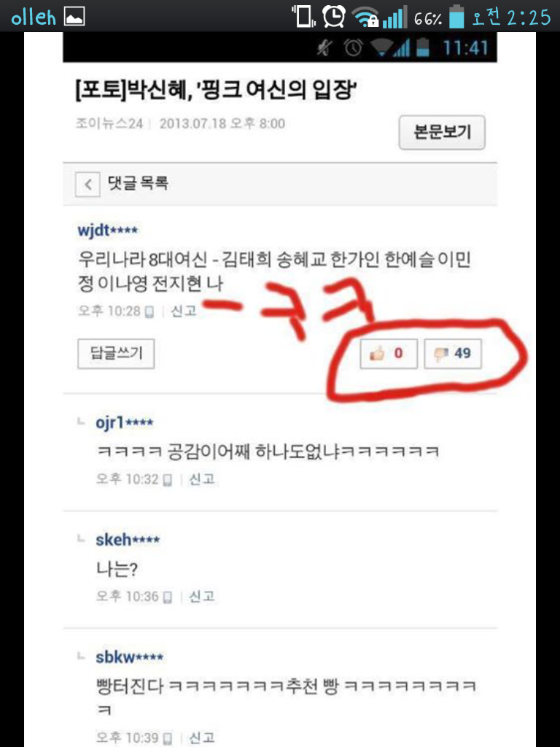Click the thumbs-down icon showing 49
This screenshot has width=560, height=747.
coord(441,354)
